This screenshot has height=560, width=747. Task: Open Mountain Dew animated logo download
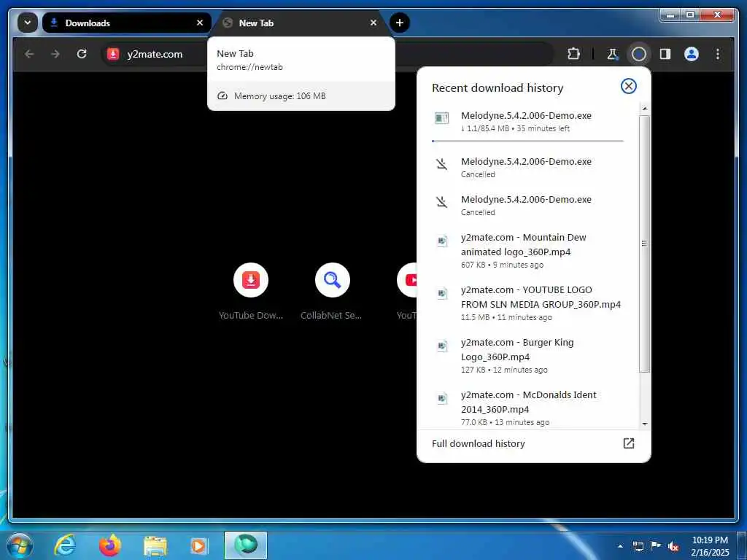pos(527,251)
